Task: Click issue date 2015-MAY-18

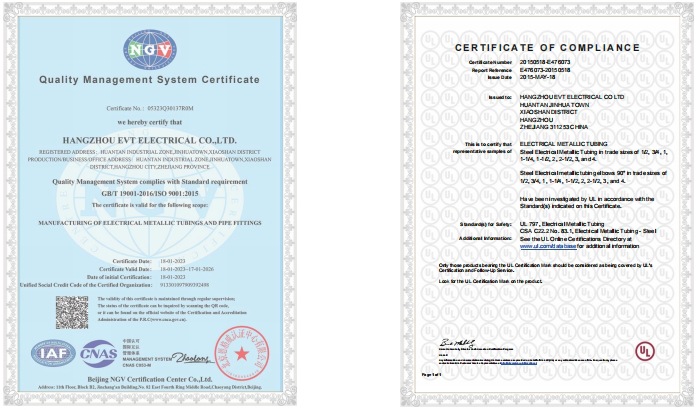Action: point(538,77)
